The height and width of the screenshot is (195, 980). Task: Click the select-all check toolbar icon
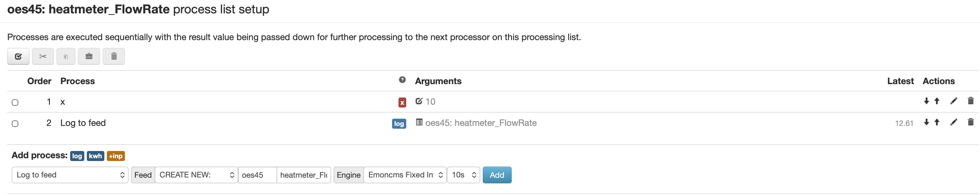click(18, 56)
